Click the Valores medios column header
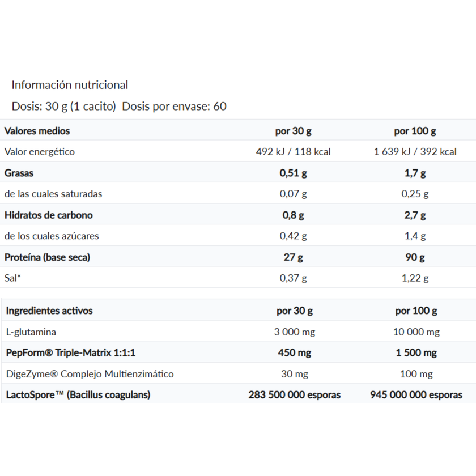 [x=37, y=131]
